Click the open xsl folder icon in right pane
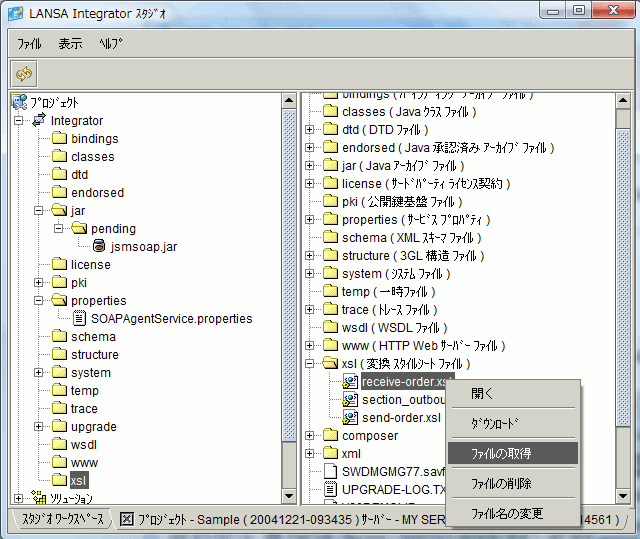Screen dimensions: 640x539 coord(330,363)
